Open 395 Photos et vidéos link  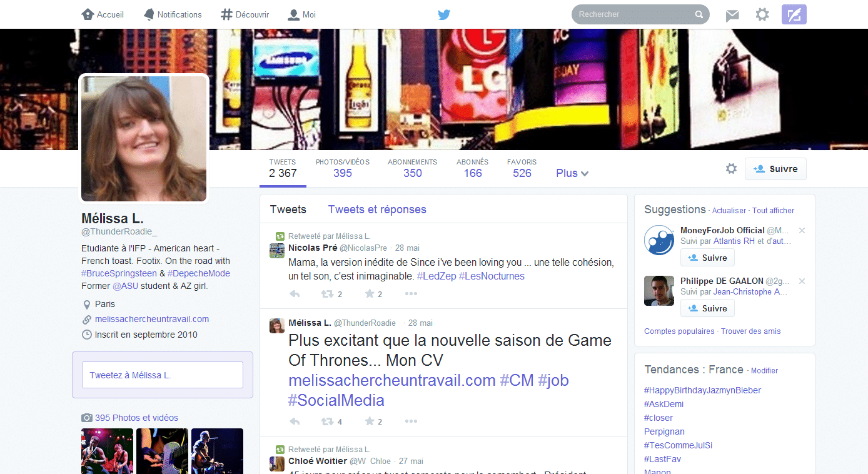(136, 418)
